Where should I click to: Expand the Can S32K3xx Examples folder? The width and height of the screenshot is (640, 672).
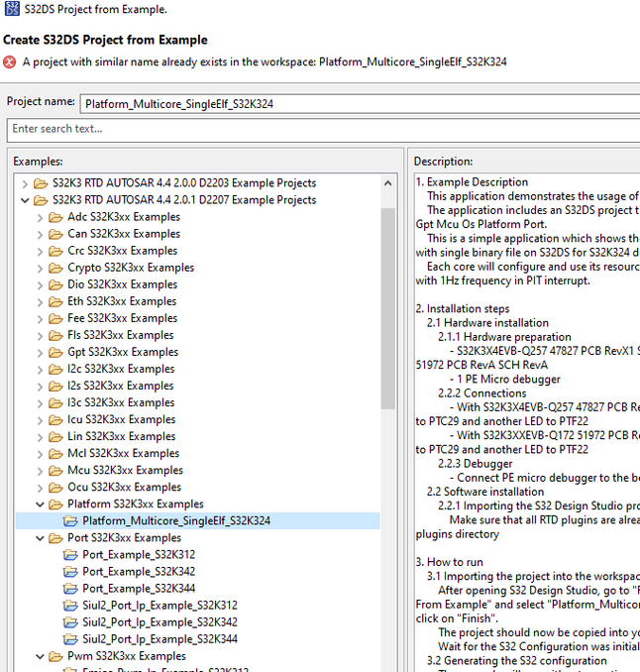tap(40, 235)
